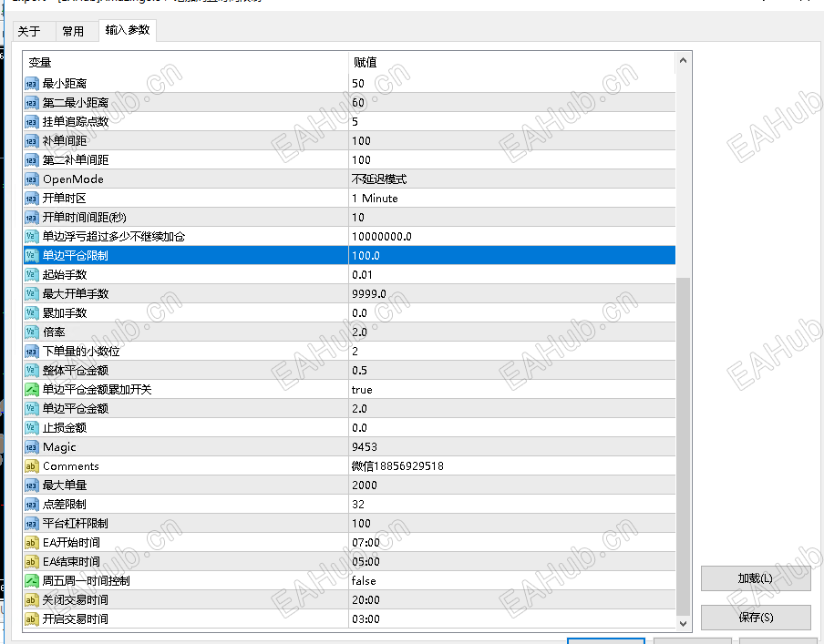This screenshot has height=644, width=824.
Task: Select the 止损金额 row label
Action: (65, 427)
